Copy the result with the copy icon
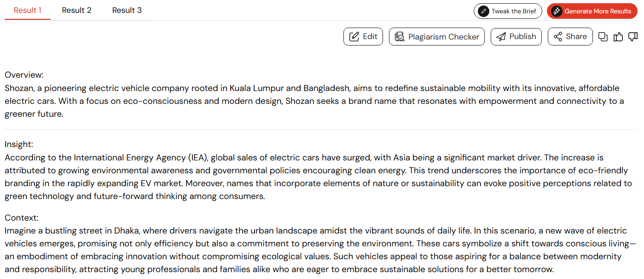The width and height of the screenshot is (644, 279). 603,37
